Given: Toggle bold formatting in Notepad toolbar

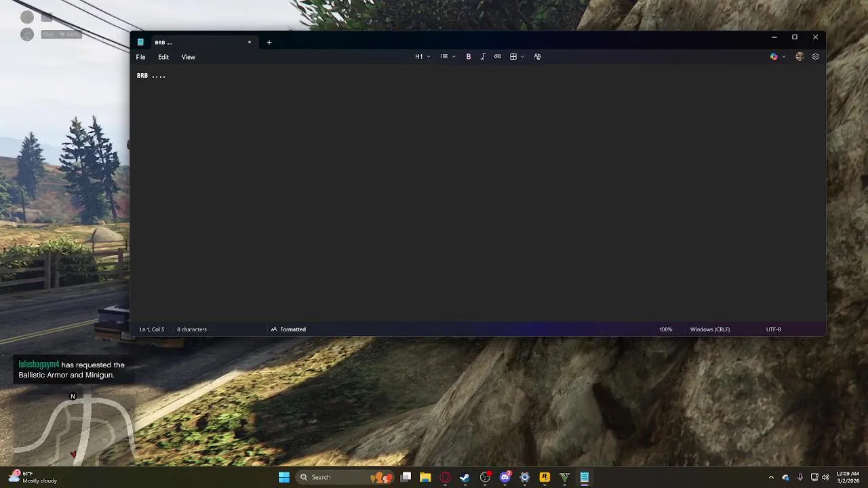Looking at the screenshot, I should coord(468,57).
